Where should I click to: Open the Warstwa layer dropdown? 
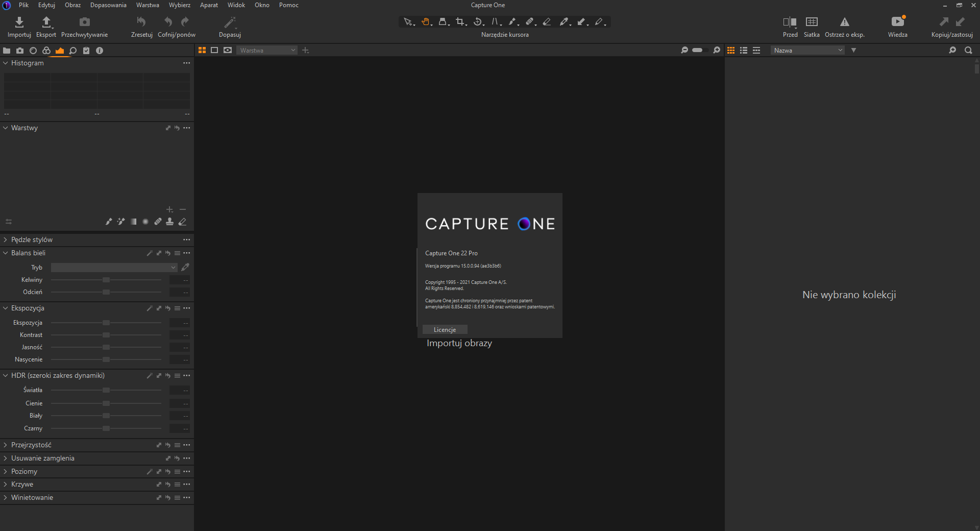[x=267, y=50]
